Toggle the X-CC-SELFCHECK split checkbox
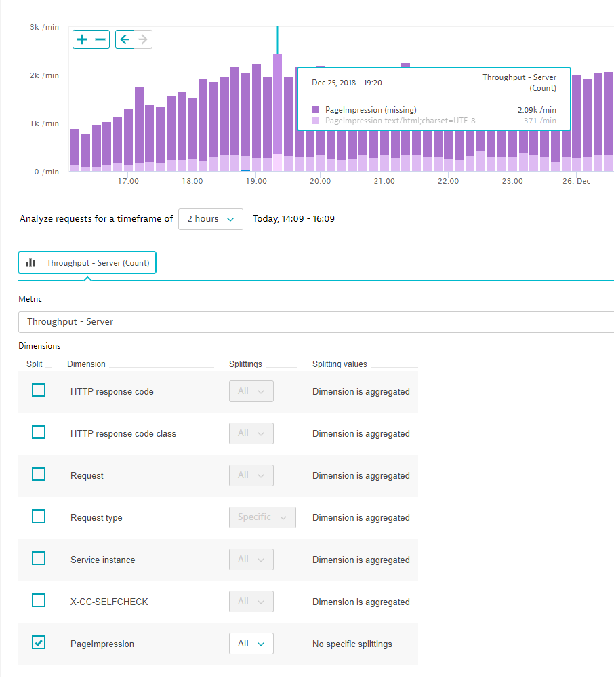Image resolution: width=616 pixels, height=687 pixels. [x=39, y=601]
